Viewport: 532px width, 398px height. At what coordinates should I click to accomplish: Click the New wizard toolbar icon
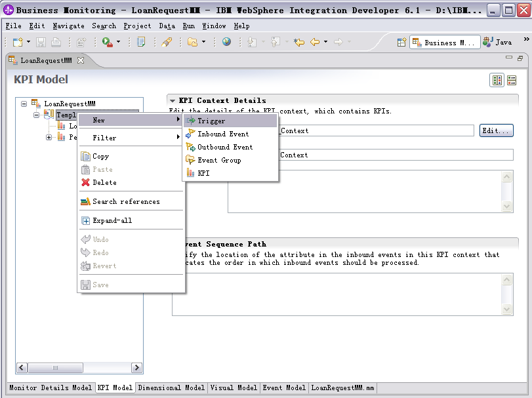tap(18, 42)
